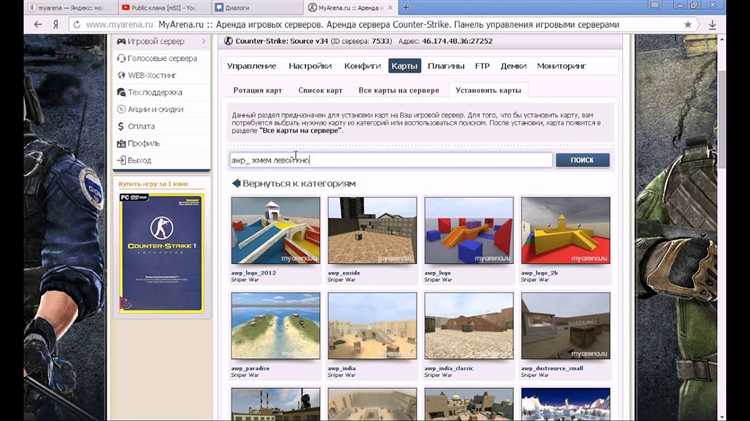This screenshot has height=421, width=750.
Task: Select the Установить карты sub-tab
Action: tap(488, 90)
